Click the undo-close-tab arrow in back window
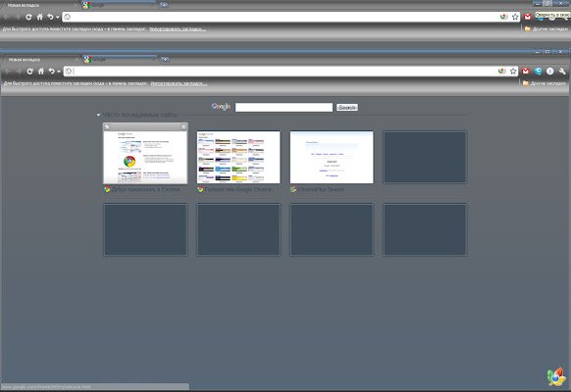This screenshot has height=392, width=571. pos(50,17)
